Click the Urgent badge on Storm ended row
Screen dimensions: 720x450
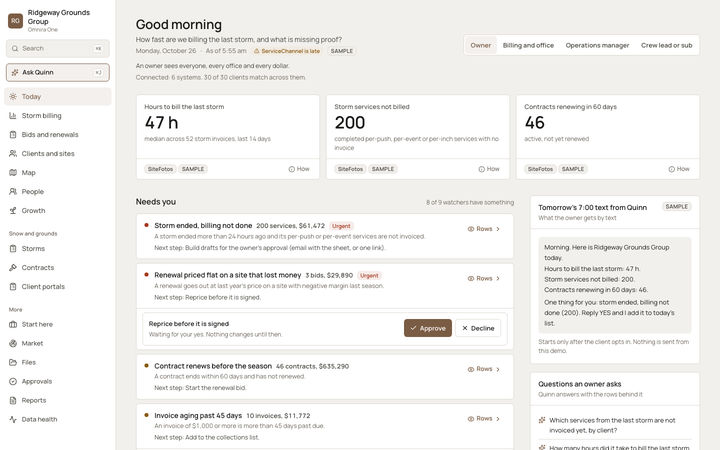pyautogui.click(x=341, y=226)
